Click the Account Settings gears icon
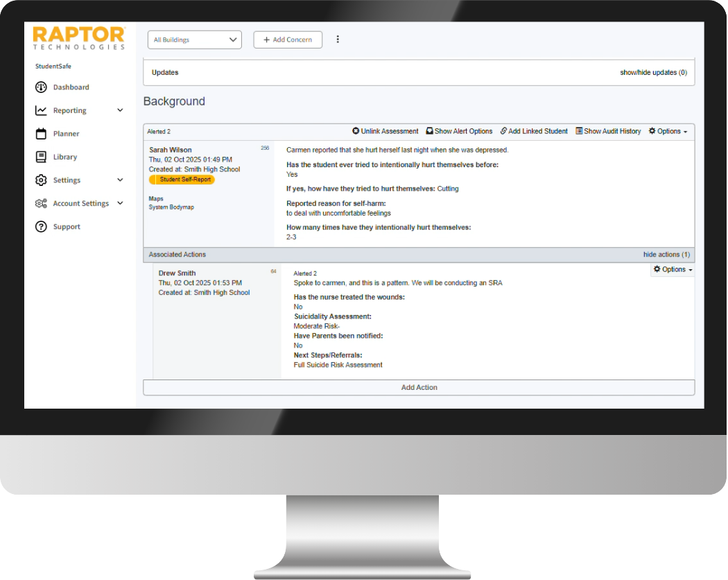The height and width of the screenshot is (580, 728). (x=41, y=203)
